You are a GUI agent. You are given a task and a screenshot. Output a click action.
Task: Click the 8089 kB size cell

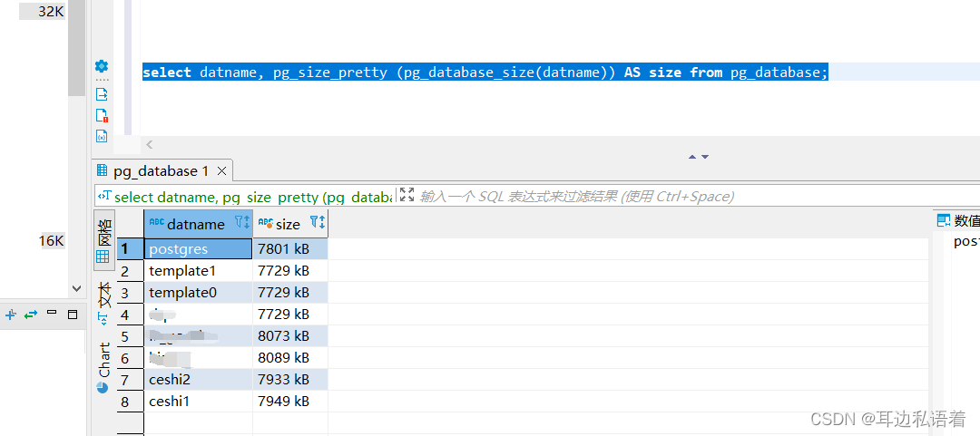point(290,358)
